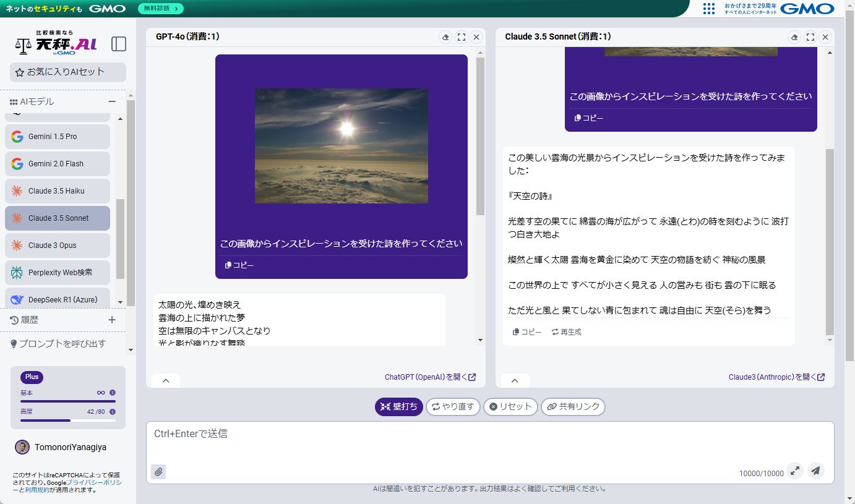Screen dimensions: 855x504
Task: Collapse the GPT-4o conversation using the chevron
Action: click(165, 380)
